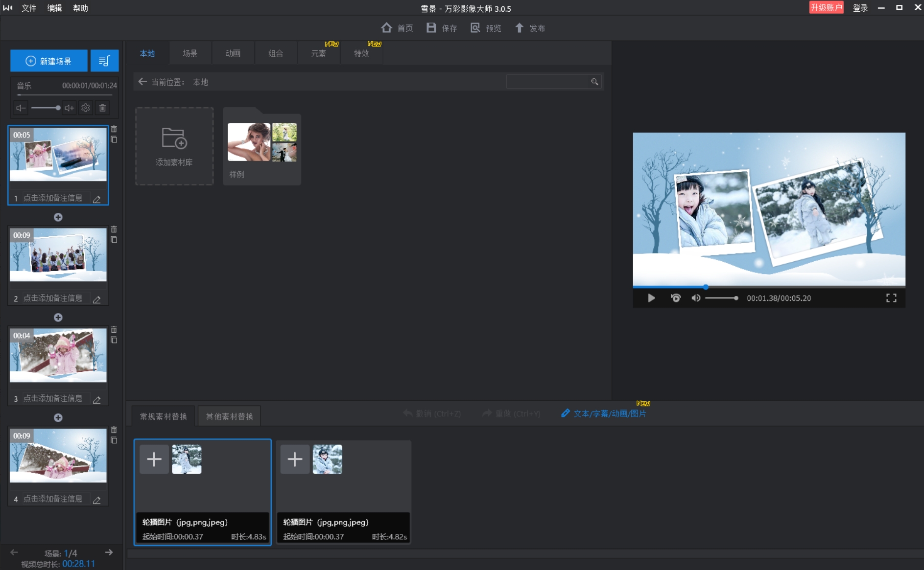Switch to the 特效 tab
Viewport: 924px width, 570px height.
(361, 53)
